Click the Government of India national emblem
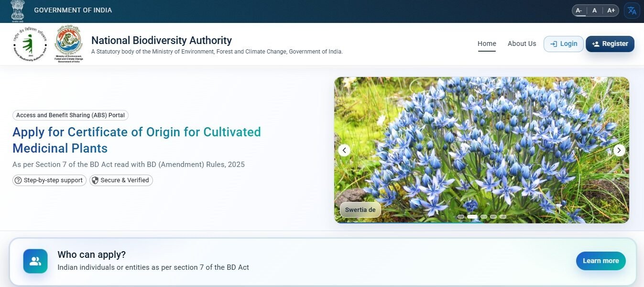This screenshot has height=287, width=644. [x=18, y=9]
